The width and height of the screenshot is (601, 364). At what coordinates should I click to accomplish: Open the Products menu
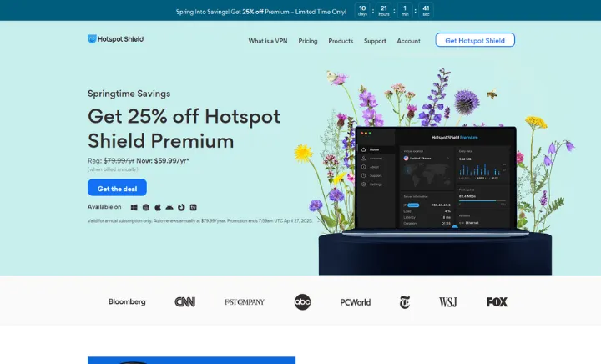click(341, 41)
